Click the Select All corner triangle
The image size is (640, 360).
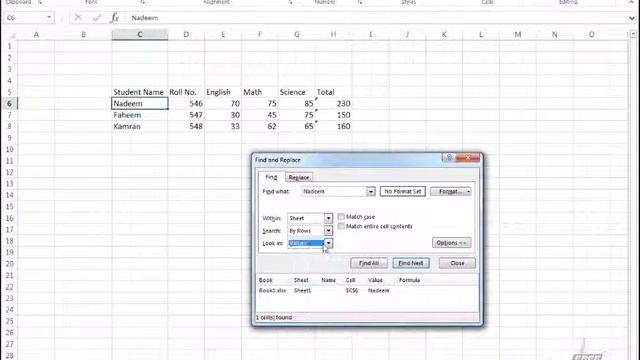pyautogui.click(x=12, y=35)
